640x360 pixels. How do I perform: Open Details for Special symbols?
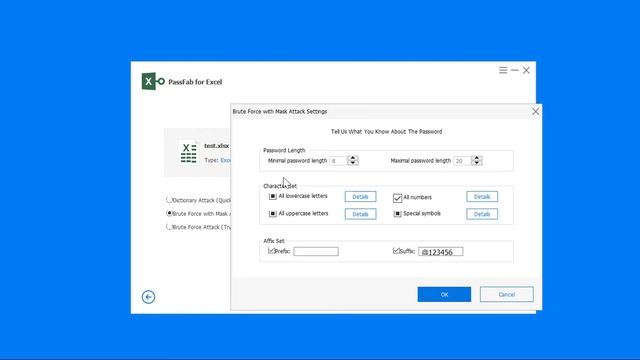click(482, 214)
